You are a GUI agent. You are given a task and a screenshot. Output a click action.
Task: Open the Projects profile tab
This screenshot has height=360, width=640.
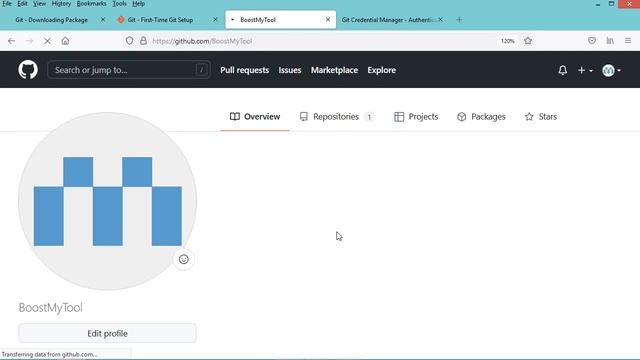point(416,117)
